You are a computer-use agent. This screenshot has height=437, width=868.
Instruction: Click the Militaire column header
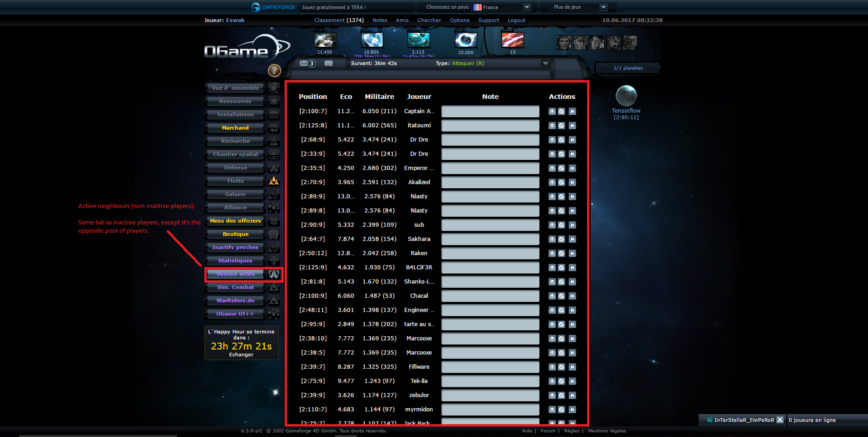[x=379, y=97]
